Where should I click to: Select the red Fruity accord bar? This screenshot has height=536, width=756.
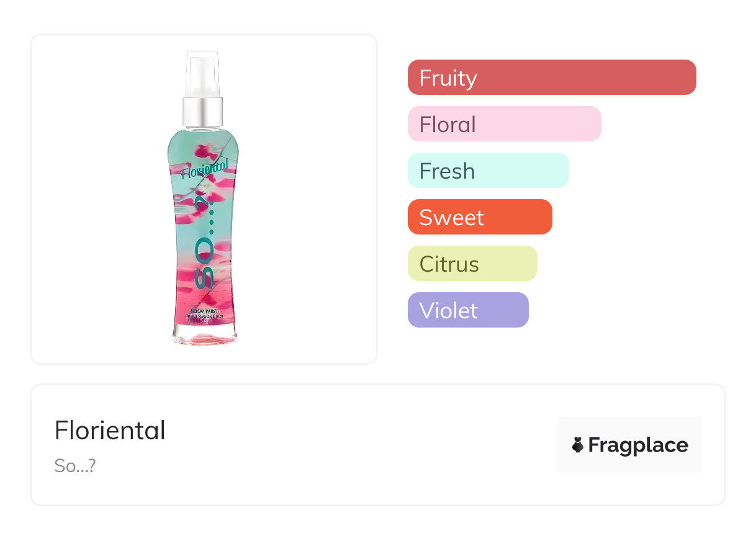(x=552, y=78)
